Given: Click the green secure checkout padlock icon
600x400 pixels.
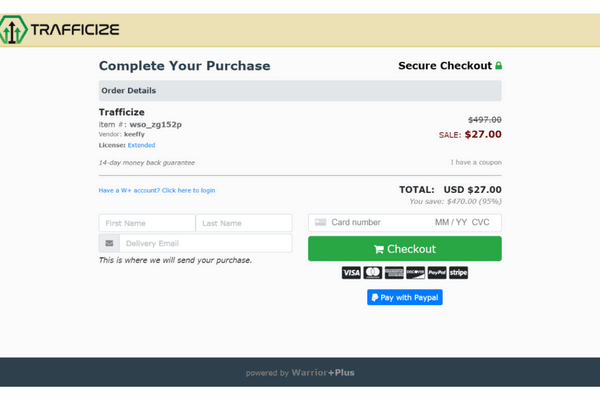Looking at the screenshot, I should [x=498, y=65].
